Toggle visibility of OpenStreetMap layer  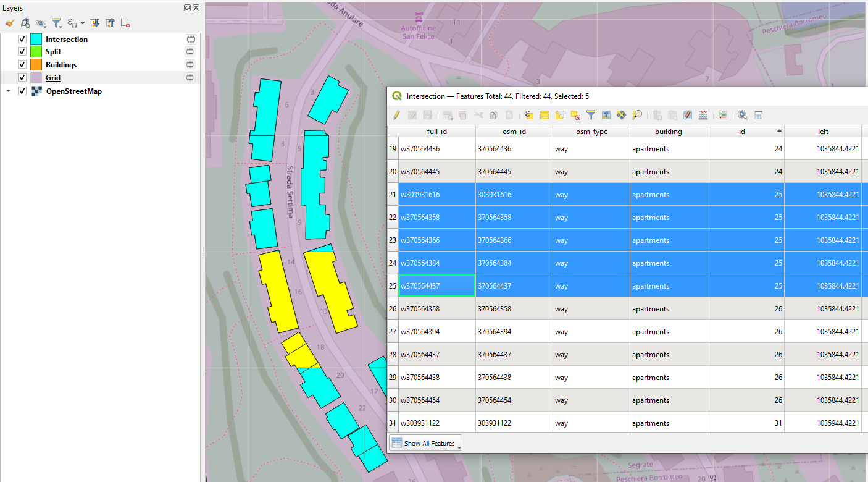(22, 91)
